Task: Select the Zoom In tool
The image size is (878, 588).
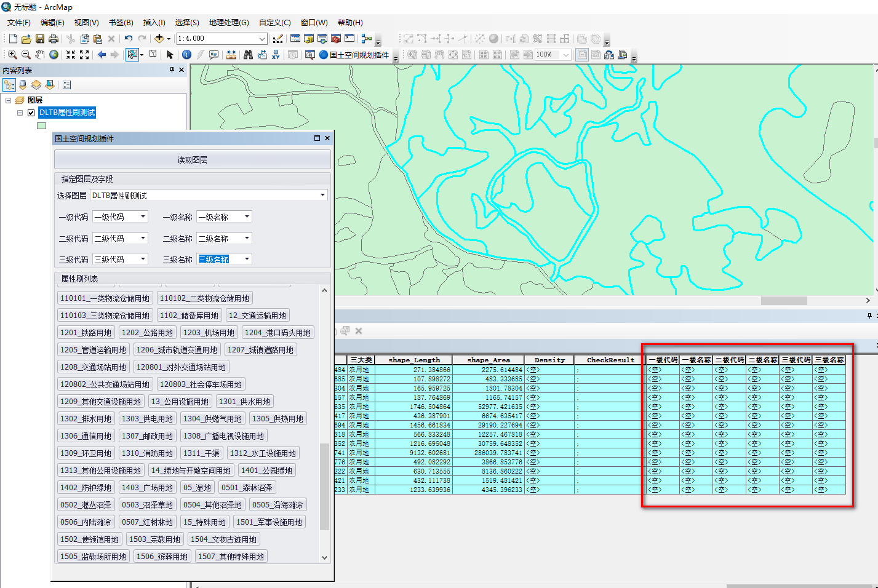Action: (x=12, y=55)
